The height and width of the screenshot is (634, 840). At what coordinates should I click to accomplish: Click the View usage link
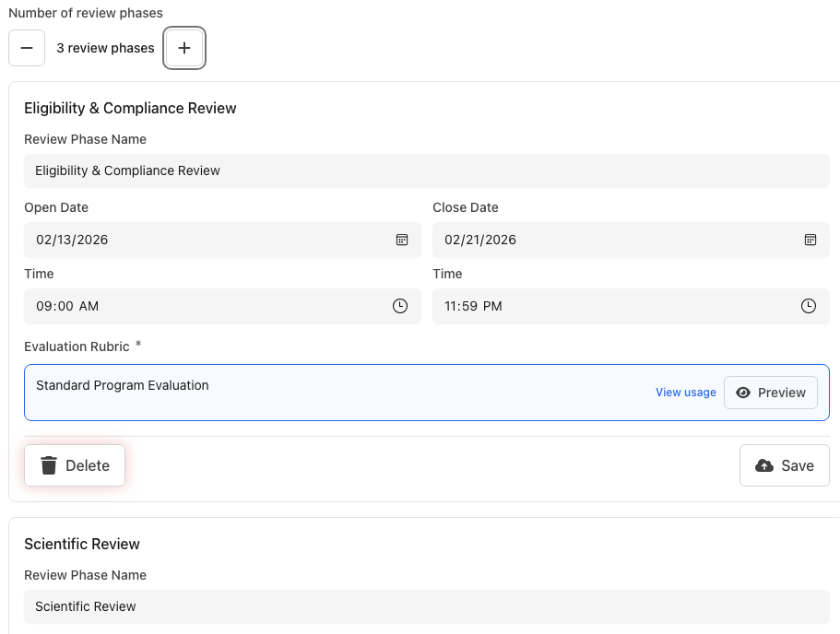click(x=685, y=392)
